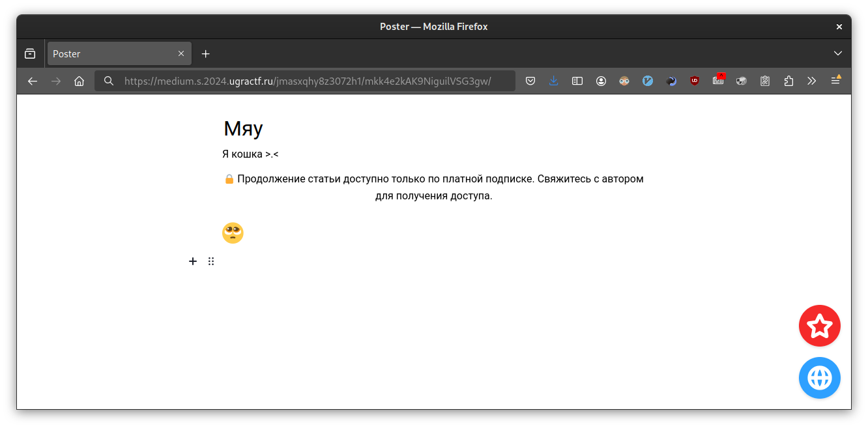Toggle the Firefox sidebar
868x428 pixels.
(577, 81)
